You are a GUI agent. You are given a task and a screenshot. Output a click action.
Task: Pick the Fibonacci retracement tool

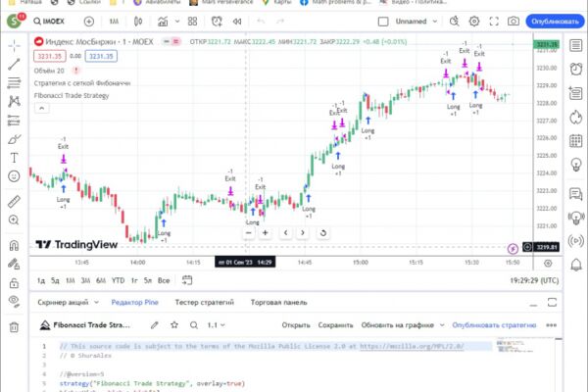tap(15, 82)
